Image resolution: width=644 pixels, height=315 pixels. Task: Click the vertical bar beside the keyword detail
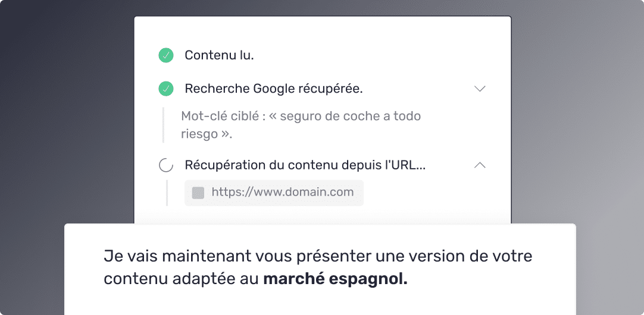[164, 125]
